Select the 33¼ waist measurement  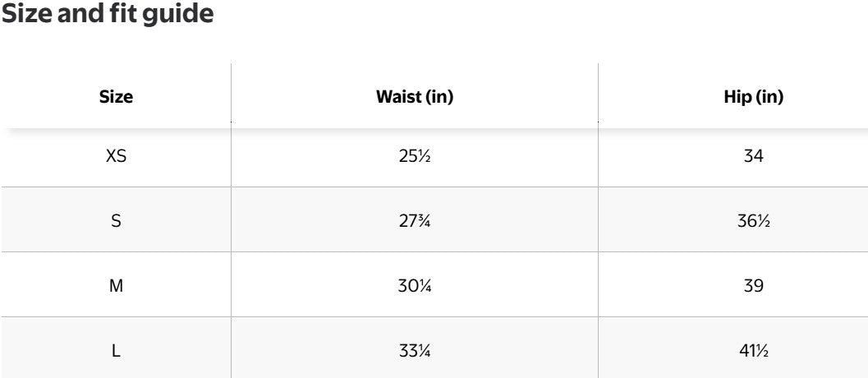click(414, 351)
